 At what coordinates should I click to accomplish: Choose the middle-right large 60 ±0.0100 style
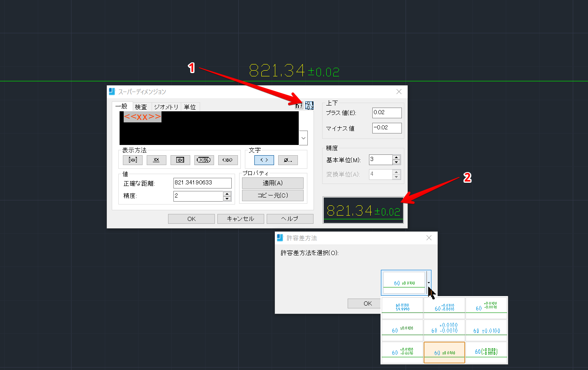487,330
